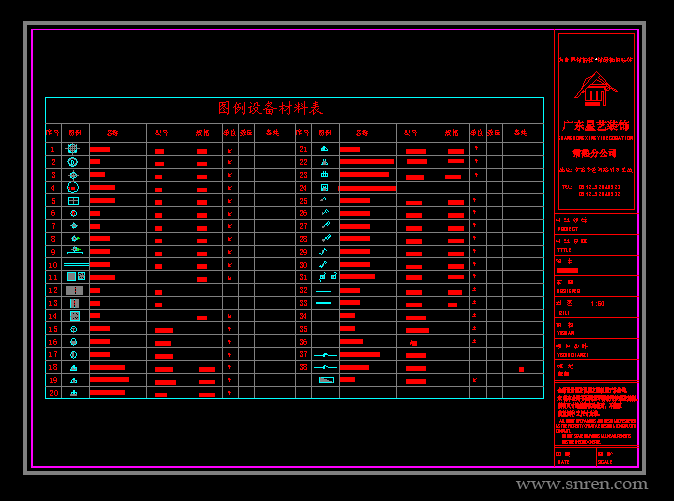Click the round symbol in row 15

coord(74,329)
